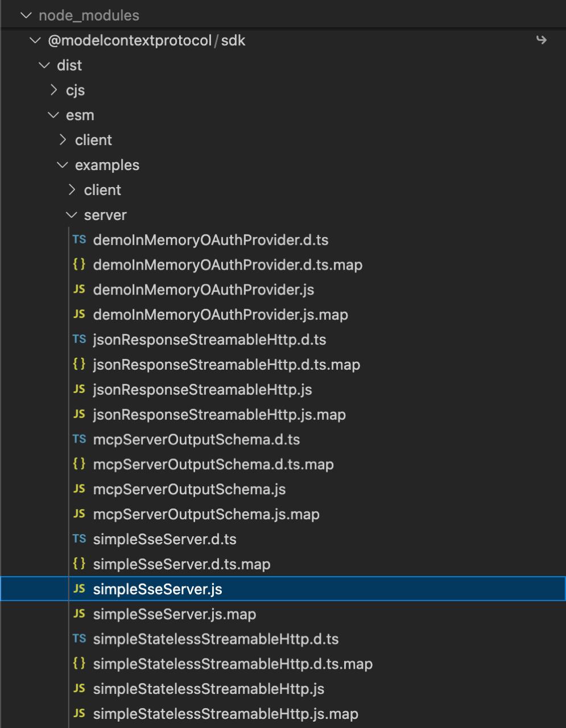
Task: Click braces icon of simpleSseServer.d.ts.map
Action: coord(79,564)
